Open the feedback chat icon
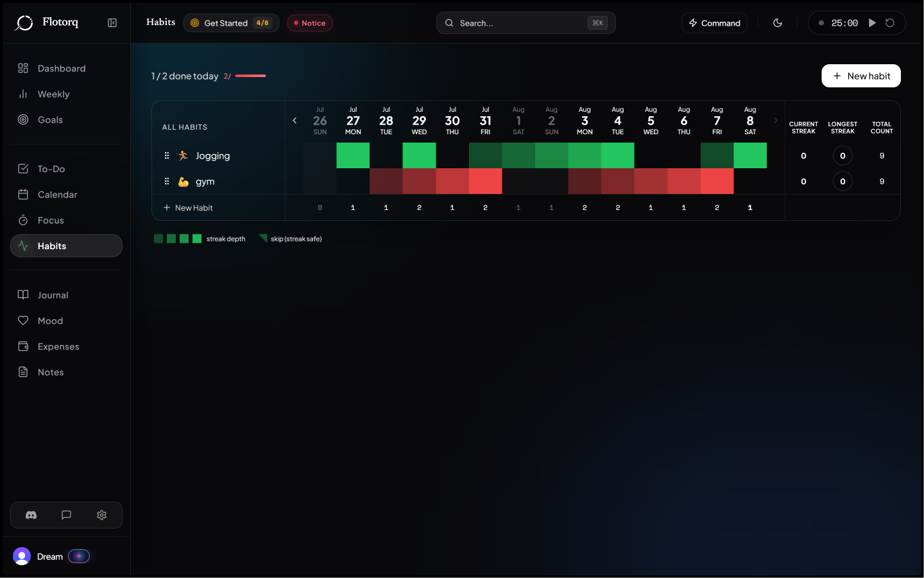The image size is (924, 578). 66,515
